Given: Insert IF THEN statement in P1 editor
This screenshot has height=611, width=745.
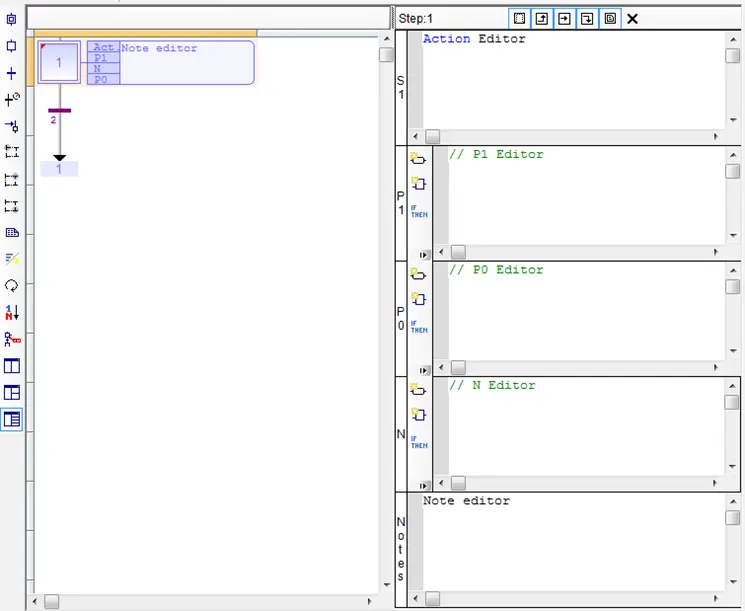Looking at the screenshot, I should click(x=419, y=211).
